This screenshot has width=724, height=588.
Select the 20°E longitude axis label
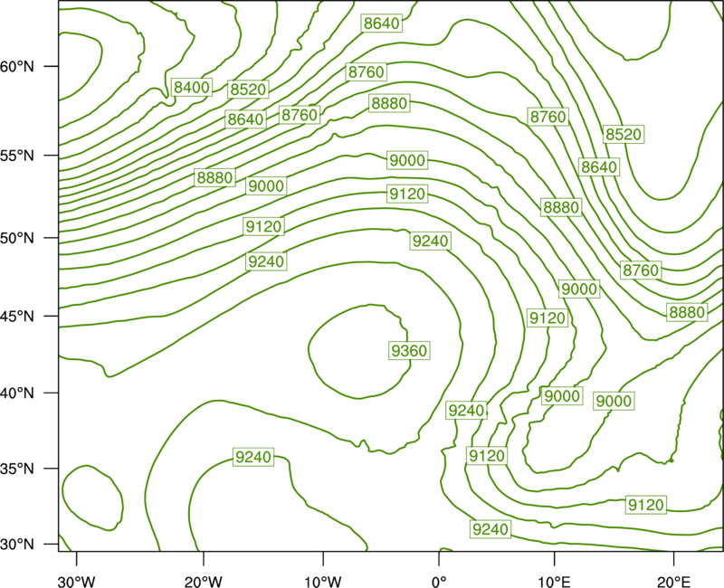(x=673, y=582)
